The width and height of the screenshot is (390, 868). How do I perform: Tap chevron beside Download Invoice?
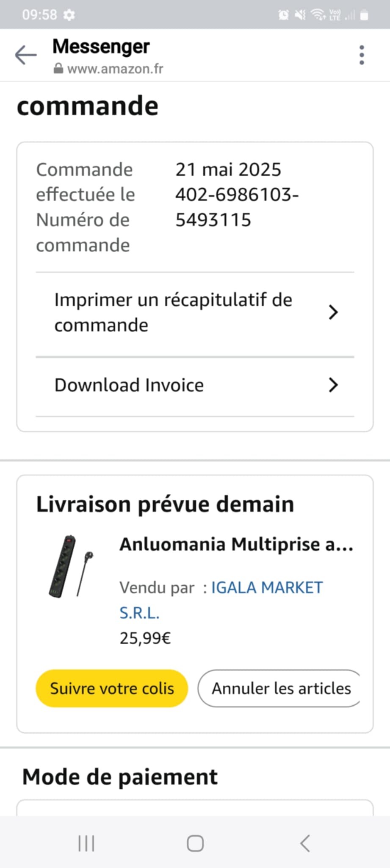point(333,385)
